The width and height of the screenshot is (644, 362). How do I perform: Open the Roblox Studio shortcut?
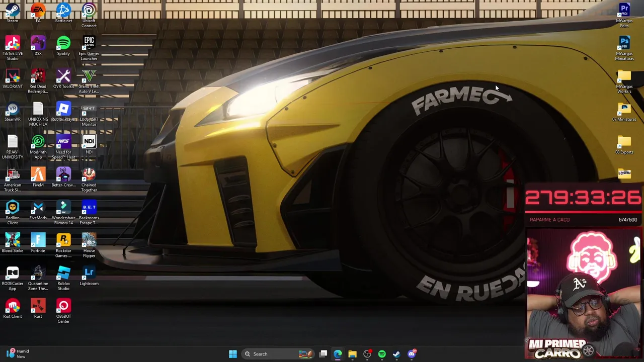click(63, 278)
